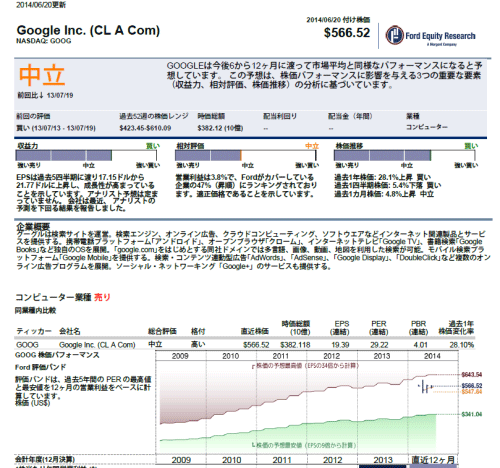Click the orange 中立 label above 相対評価 bar
The width and height of the screenshot is (500, 468).
312,146
